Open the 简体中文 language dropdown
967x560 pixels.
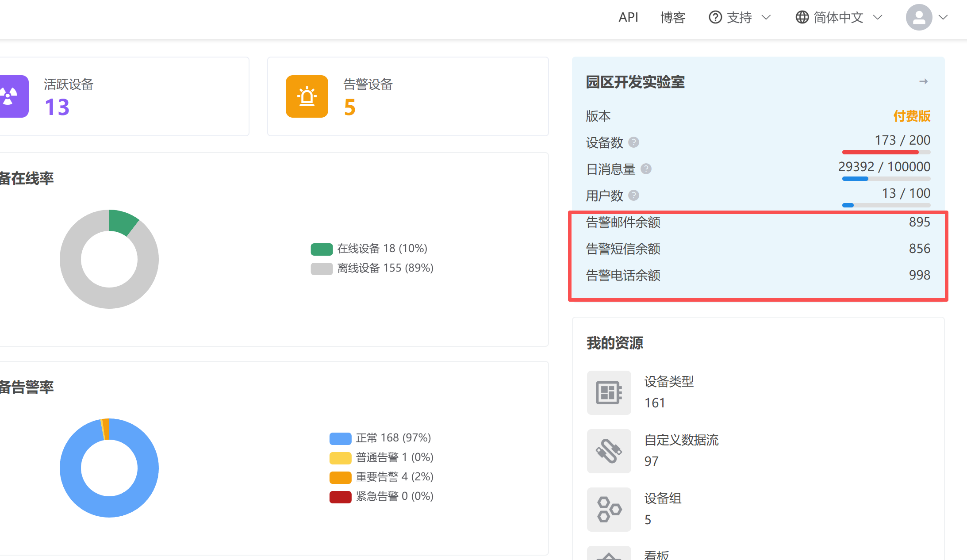click(x=839, y=17)
